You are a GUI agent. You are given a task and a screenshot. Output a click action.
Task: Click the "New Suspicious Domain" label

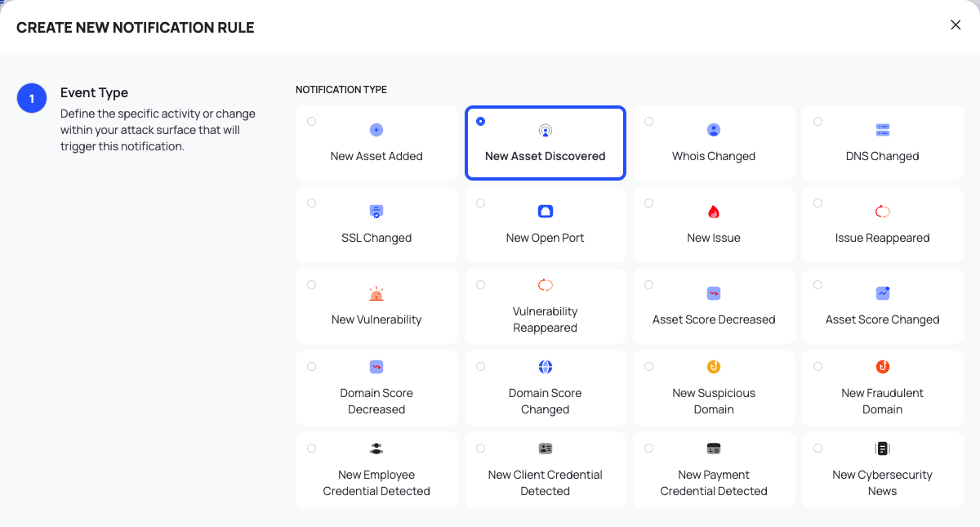(x=714, y=401)
